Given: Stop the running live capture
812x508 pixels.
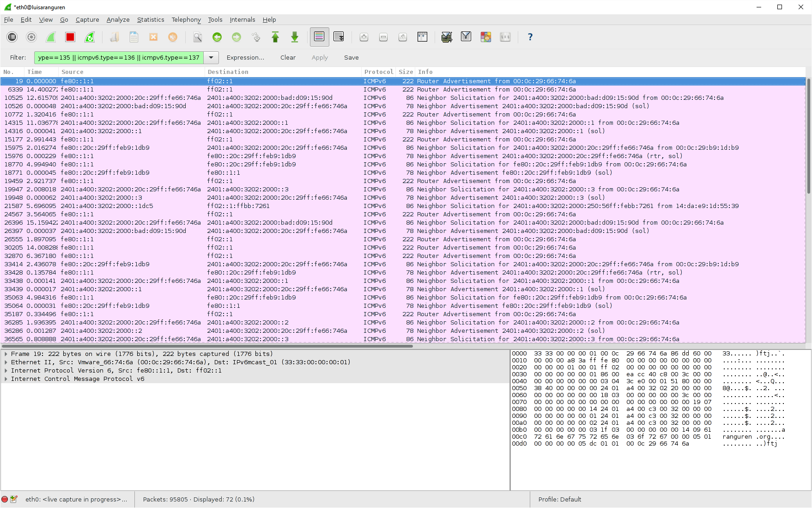Looking at the screenshot, I should (70, 37).
